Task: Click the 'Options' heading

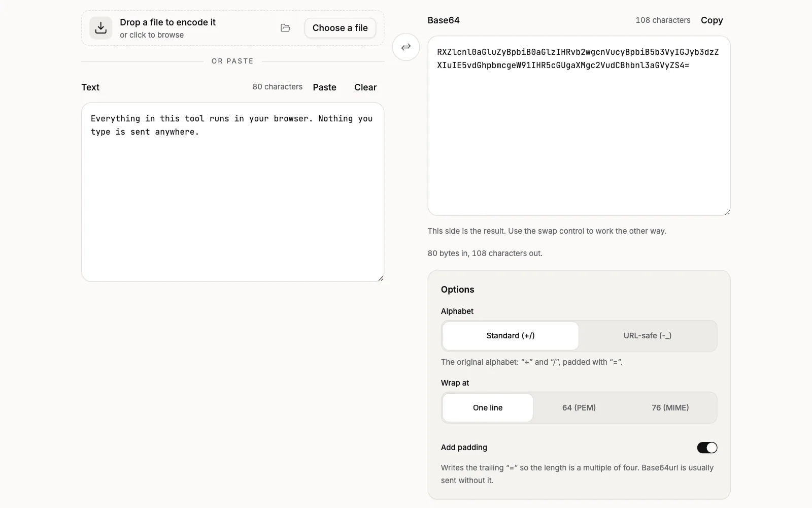Action: [457, 290]
